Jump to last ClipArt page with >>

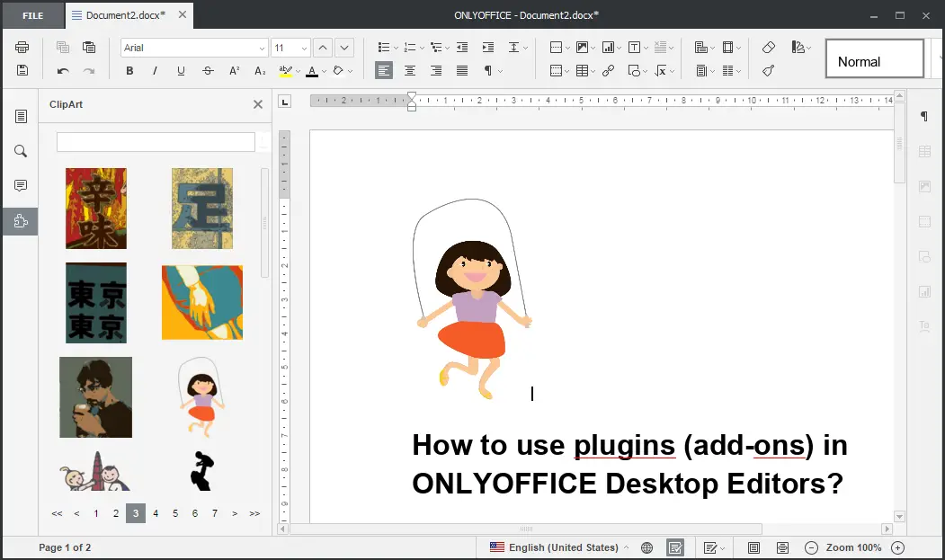(x=255, y=513)
